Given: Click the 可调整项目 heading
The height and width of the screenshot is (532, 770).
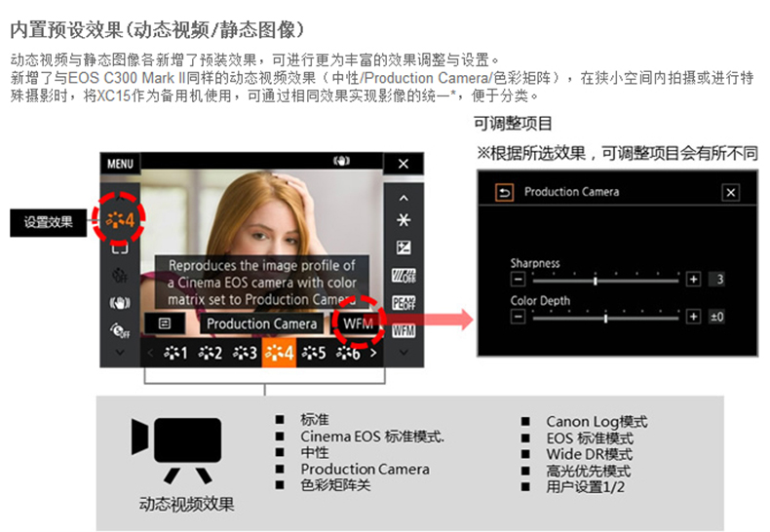Looking at the screenshot, I should pyautogui.click(x=513, y=123).
